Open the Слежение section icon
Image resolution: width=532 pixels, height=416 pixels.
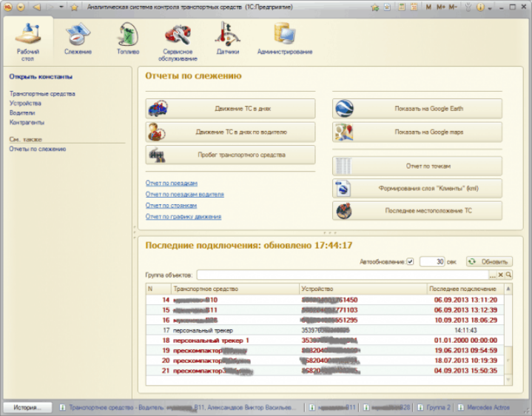[x=78, y=34]
